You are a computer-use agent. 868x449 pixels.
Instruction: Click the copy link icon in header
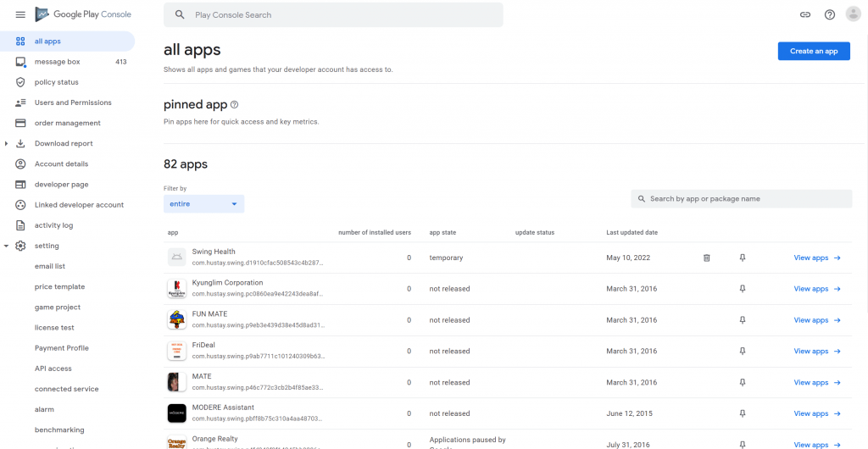pos(805,15)
